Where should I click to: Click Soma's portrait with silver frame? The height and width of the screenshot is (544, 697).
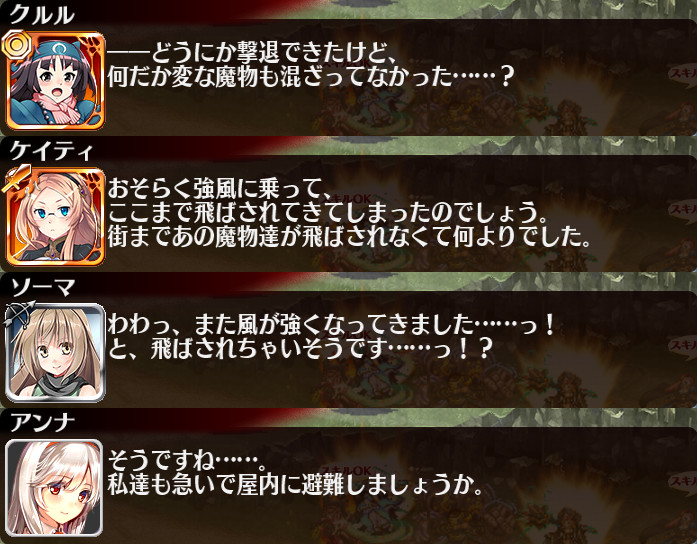coord(55,352)
